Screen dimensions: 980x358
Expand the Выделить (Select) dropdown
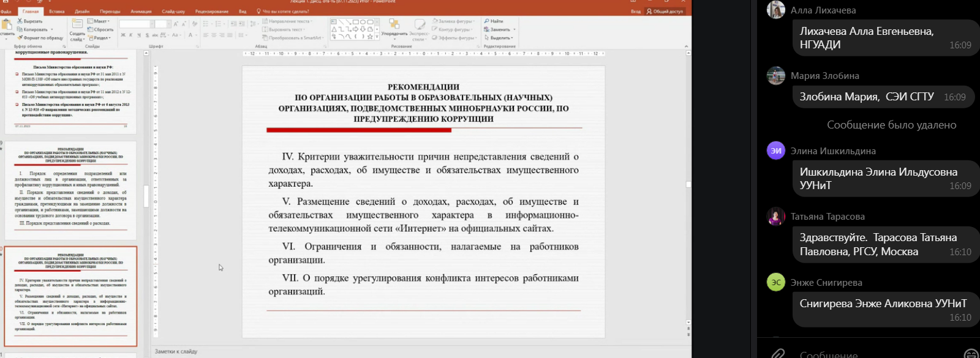click(x=500, y=38)
